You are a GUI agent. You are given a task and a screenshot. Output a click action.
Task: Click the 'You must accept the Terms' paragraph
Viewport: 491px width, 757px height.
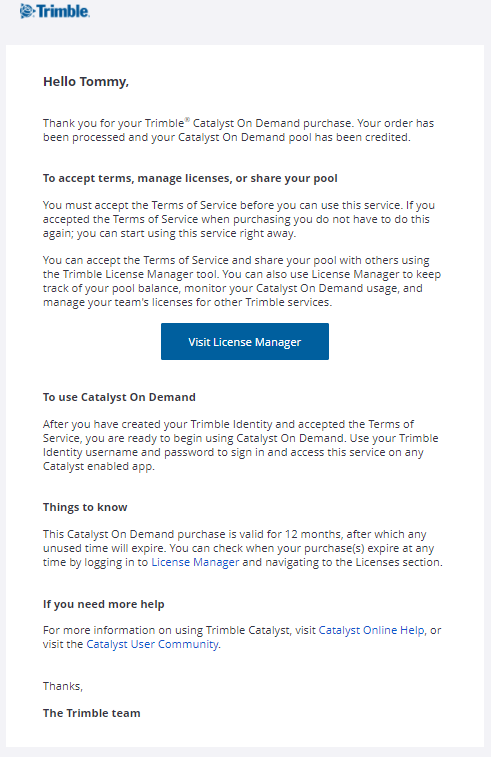[x=239, y=219]
